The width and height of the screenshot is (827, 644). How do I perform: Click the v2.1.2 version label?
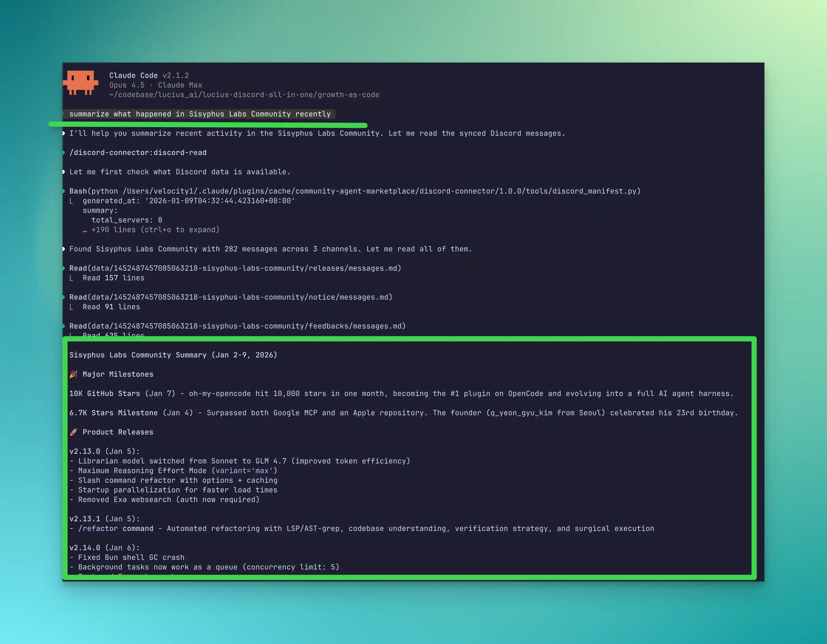tap(176, 75)
